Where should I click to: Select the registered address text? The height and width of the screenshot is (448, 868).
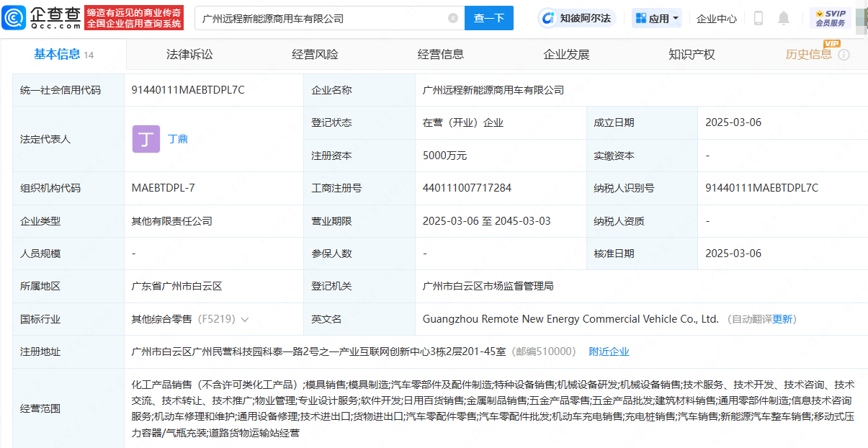coord(320,351)
